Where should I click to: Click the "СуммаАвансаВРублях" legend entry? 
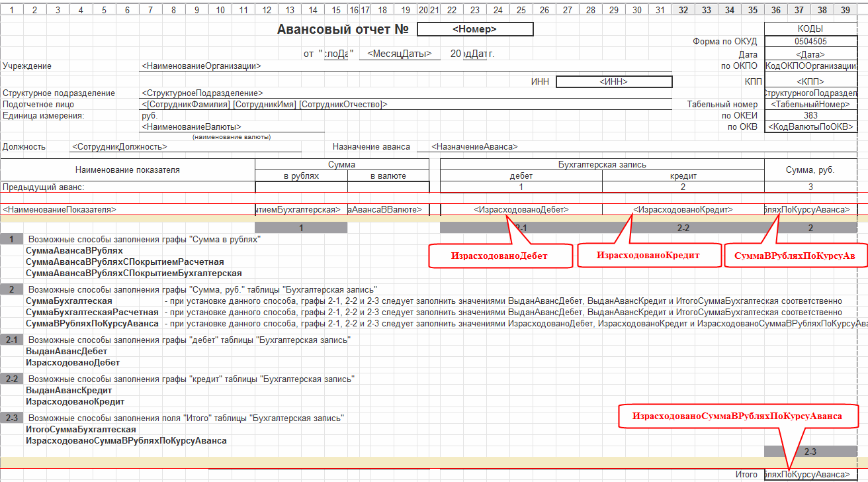pyautogui.click(x=74, y=251)
